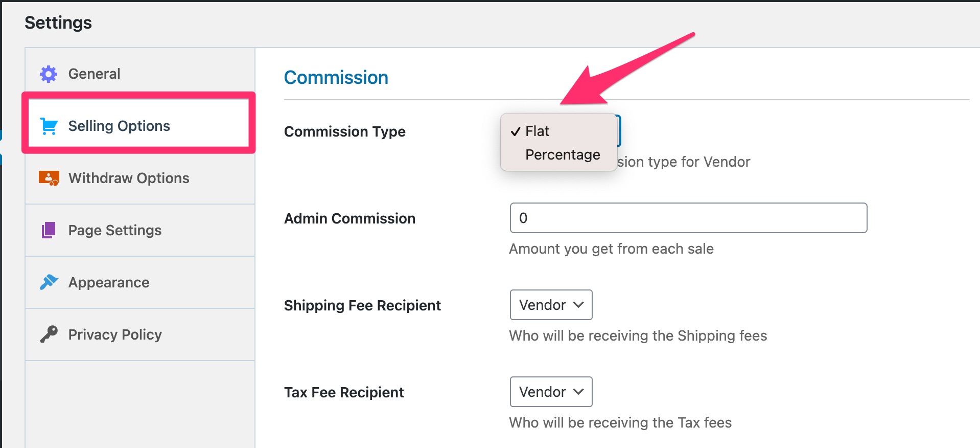Viewport: 980px width, 448px height.
Task: Click the General gear icon
Action: coord(49,74)
